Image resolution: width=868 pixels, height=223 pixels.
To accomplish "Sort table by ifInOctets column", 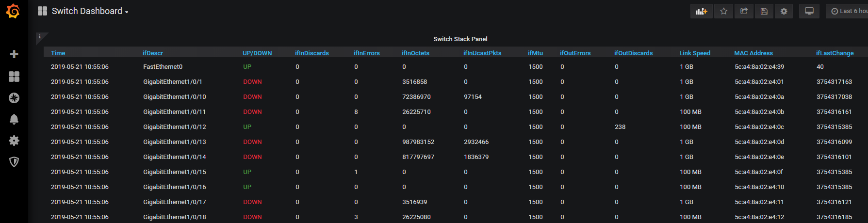I will 416,53.
